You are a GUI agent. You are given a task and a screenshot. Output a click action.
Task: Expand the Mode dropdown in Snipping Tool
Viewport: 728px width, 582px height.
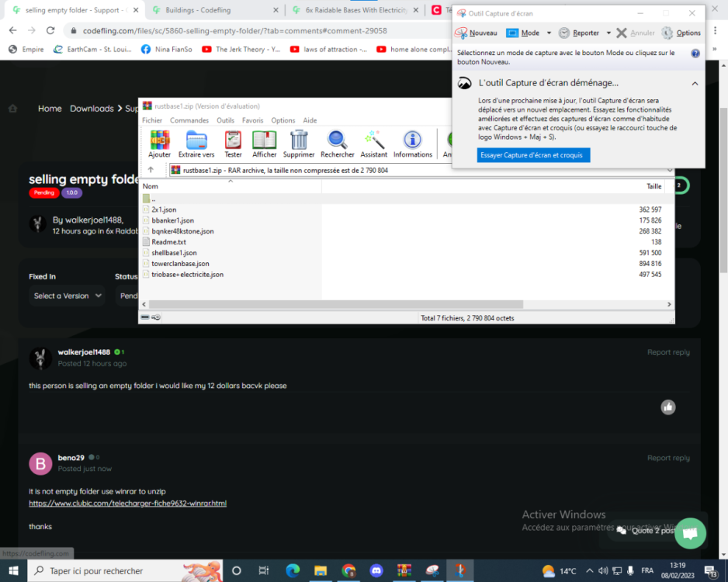click(549, 33)
